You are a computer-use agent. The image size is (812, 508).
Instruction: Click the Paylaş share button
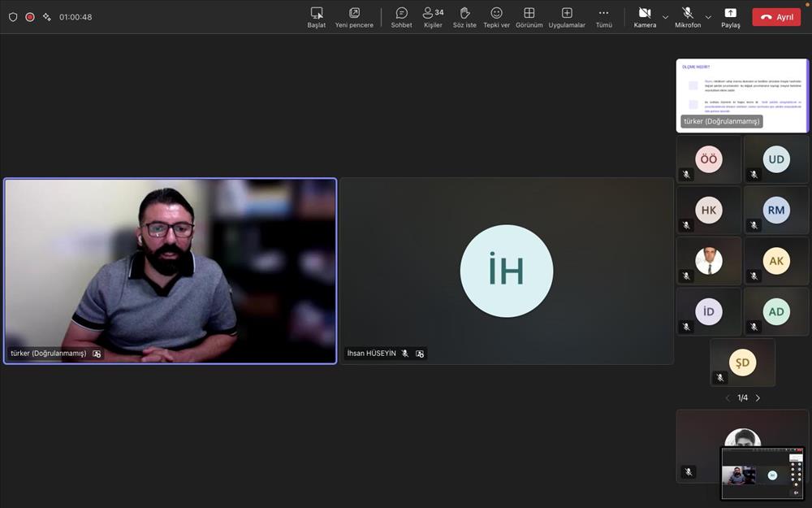730,17
